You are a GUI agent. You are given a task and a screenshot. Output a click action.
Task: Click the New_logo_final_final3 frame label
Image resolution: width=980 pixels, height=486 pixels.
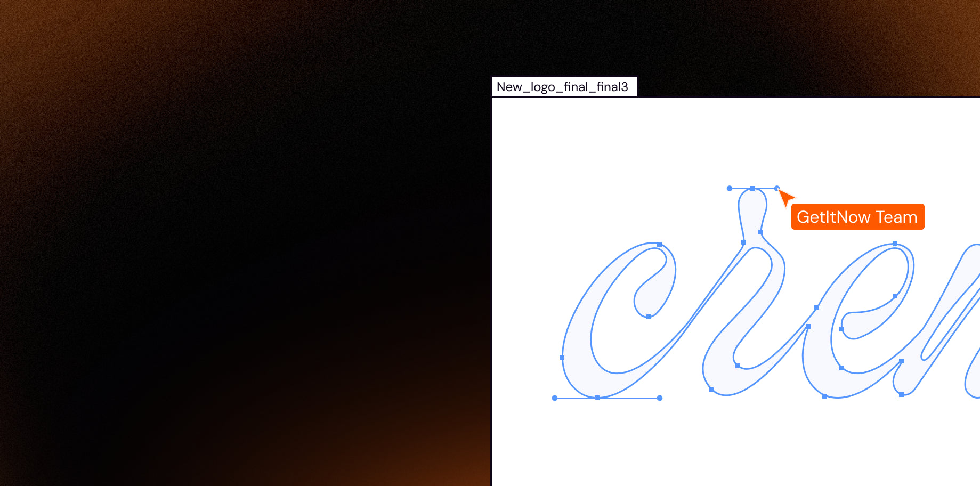(x=563, y=87)
